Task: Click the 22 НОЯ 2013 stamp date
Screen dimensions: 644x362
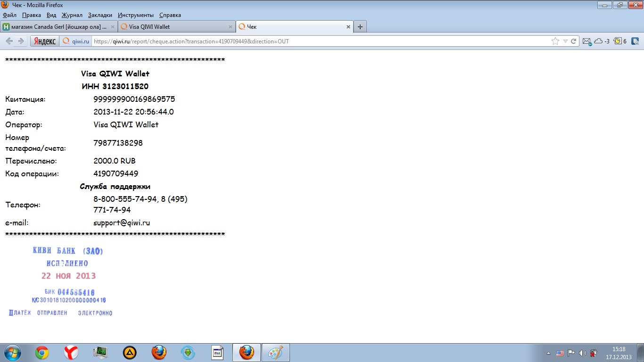Action: tap(68, 276)
